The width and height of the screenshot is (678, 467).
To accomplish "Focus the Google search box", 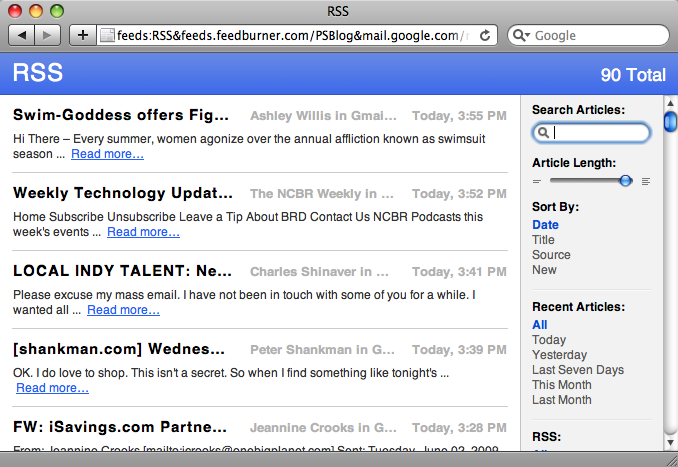I will point(588,35).
